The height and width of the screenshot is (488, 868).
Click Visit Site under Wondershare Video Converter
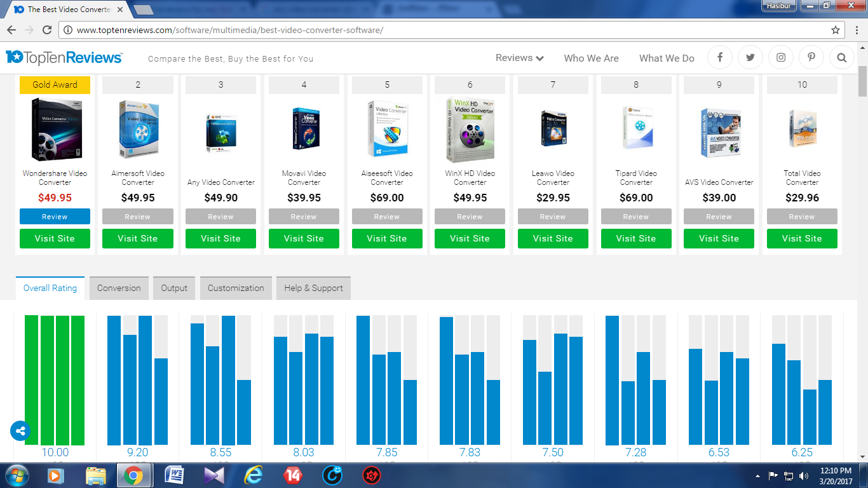click(55, 238)
